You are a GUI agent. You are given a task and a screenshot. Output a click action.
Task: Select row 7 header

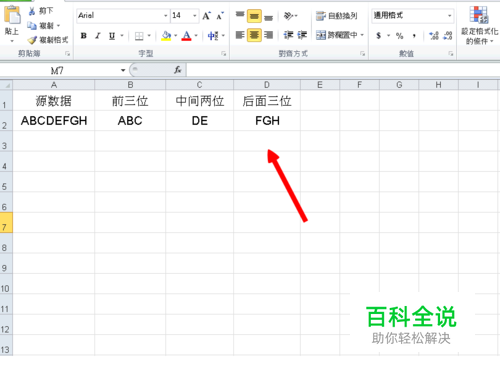pyautogui.click(x=6, y=223)
